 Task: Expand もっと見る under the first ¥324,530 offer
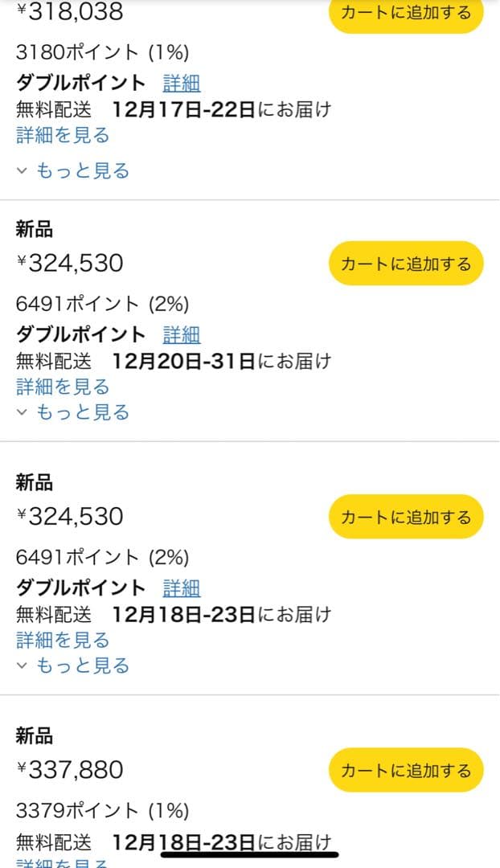click(x=81, y=412)
